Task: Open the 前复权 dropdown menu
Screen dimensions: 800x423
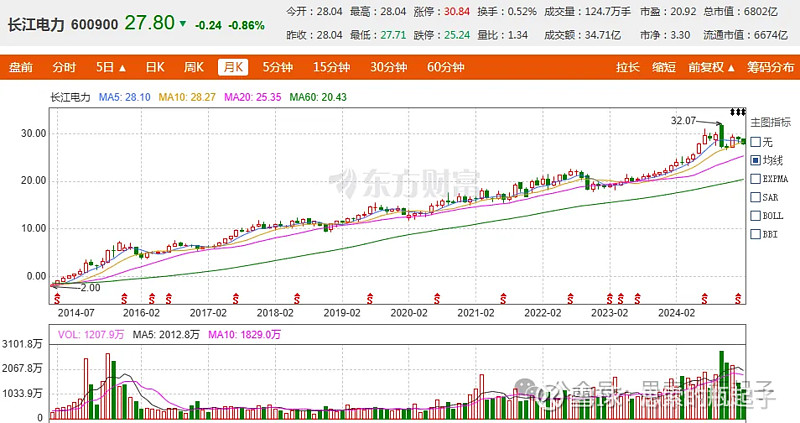Action: pyautogui.click(x=711, y=67)
